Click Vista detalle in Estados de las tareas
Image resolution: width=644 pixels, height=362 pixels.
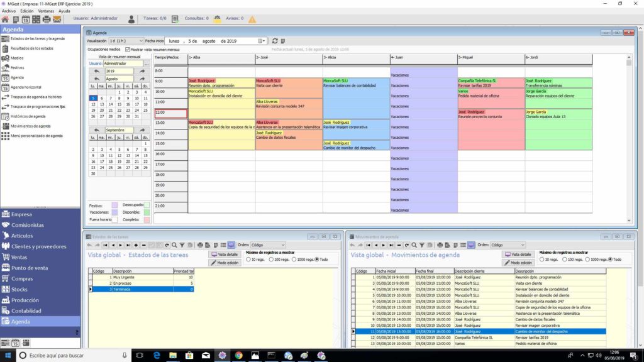[225, 255]
